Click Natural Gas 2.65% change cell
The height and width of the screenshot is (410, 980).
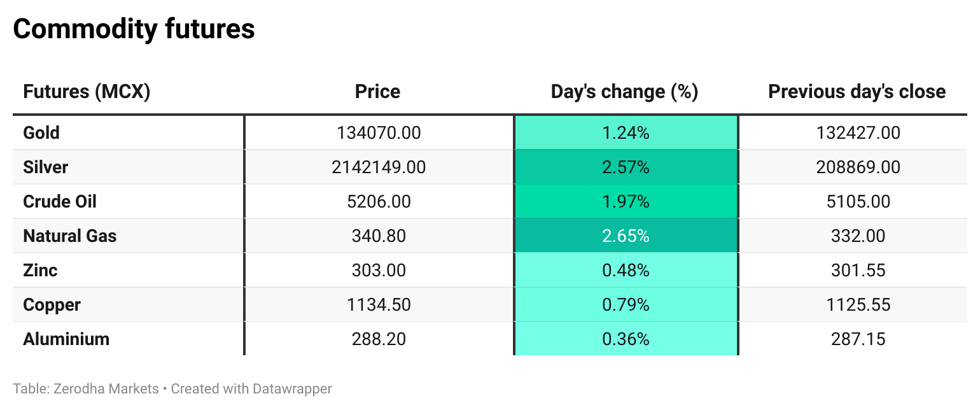pyautogui.click(x=626, y=236)
